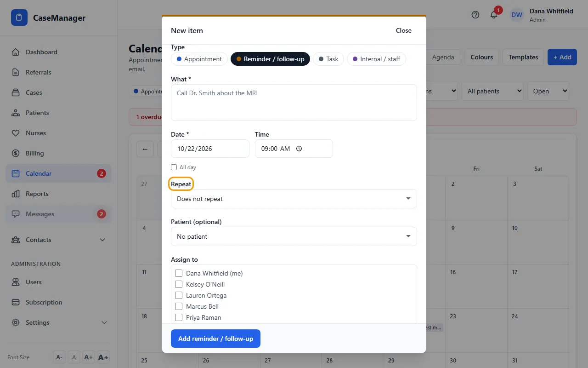This screenshot has width=588, height=368.
Task: Expand the Contacts sidebar section
Action: pos(102,240)
